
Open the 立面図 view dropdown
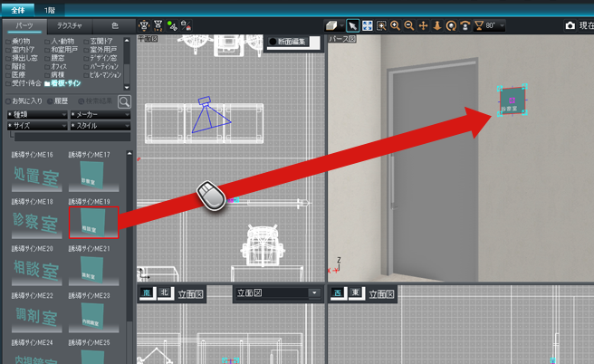(277, 293)
